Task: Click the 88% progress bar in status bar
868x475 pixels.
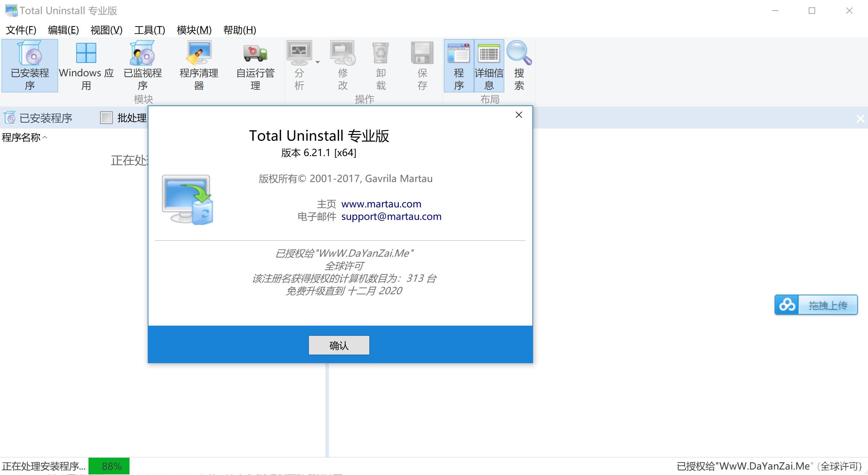Action: (x=109, y=466)
